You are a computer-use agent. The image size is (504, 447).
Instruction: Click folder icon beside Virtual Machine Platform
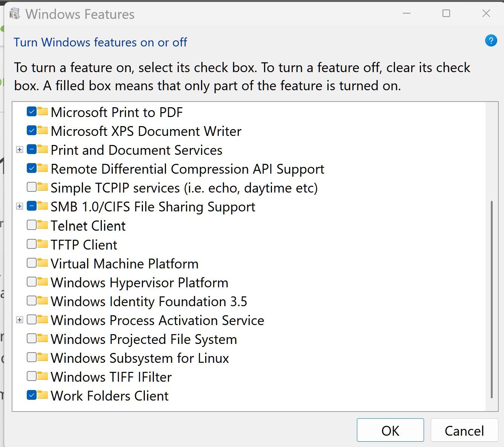tap(43, 263)
